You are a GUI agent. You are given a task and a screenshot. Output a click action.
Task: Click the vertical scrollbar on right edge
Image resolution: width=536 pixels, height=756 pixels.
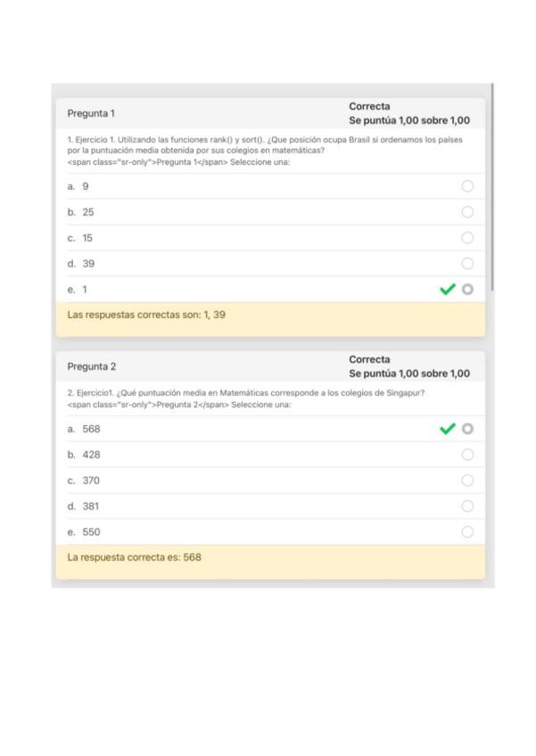tap(491, 178)
